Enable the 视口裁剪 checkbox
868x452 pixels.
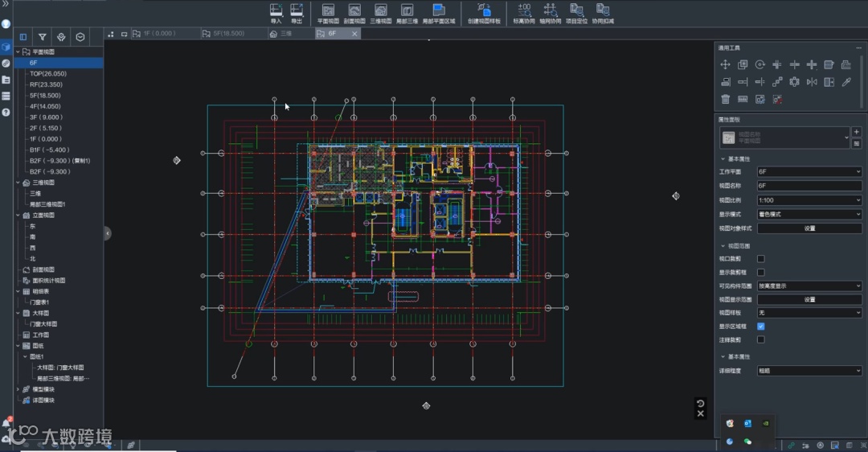(x=760, y=259)
